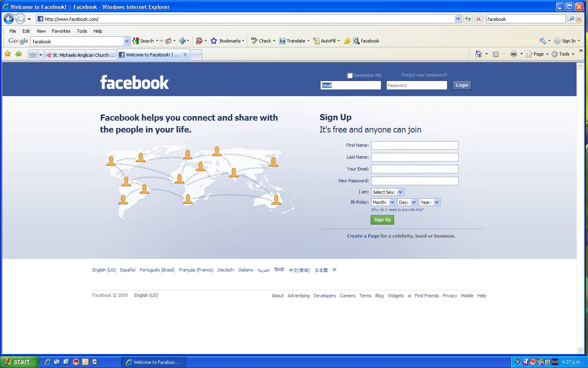
Task: Switch to St. Michaels Anglican Church tab
Action: point(80,55)
